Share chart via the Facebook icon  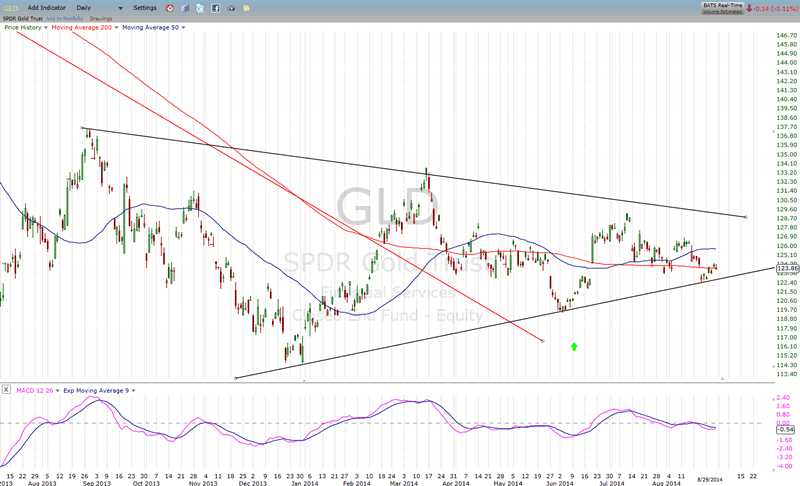(x=216, y=8)
